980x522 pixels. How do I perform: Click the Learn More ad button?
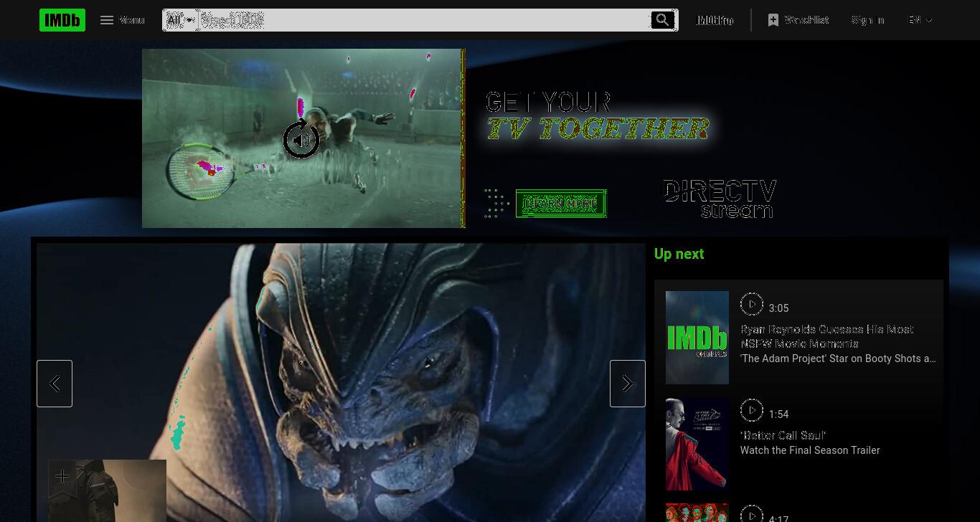(561, 204)
